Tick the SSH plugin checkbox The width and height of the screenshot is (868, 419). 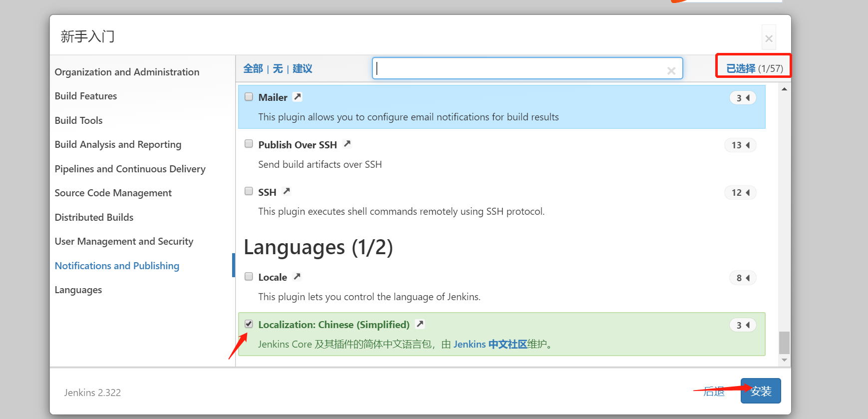249,191
